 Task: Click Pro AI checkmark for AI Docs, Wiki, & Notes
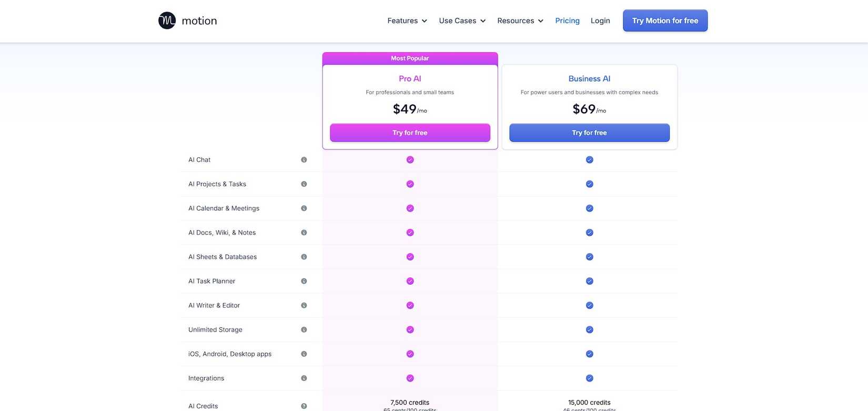pos(410,233)
